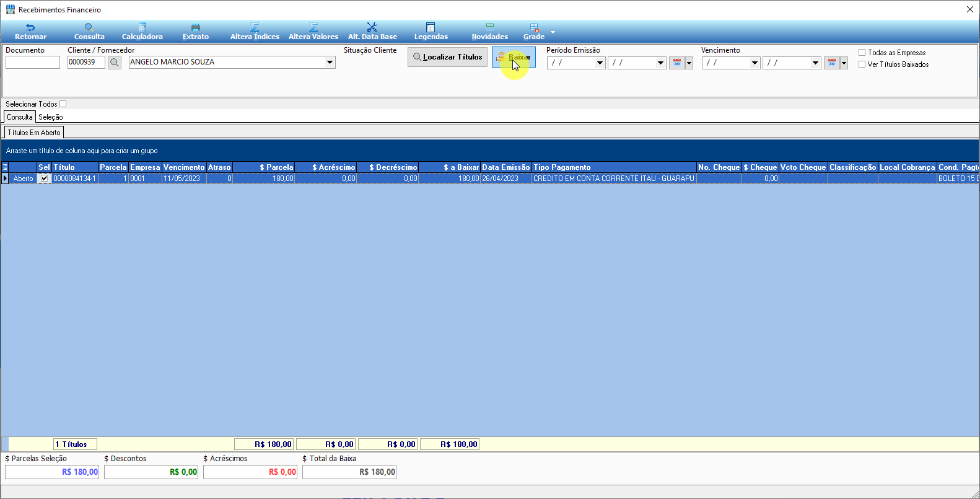Click the row indicator arrow for Aberto row
The height and width of the screenshot is (499, 980).
5,179
